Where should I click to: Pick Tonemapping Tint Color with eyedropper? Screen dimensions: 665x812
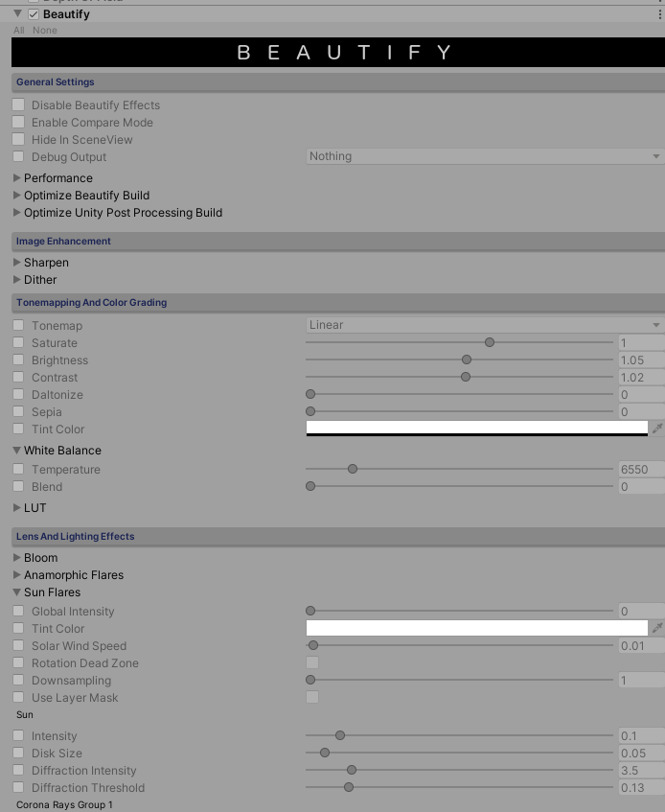click(x=657, y=429)
